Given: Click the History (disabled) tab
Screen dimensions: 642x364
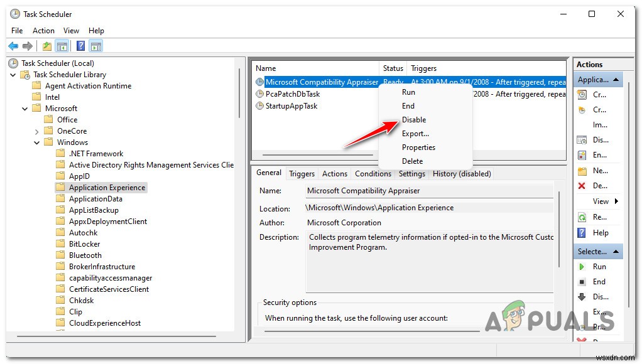Looking at the screenshot, I should [462, 174].
